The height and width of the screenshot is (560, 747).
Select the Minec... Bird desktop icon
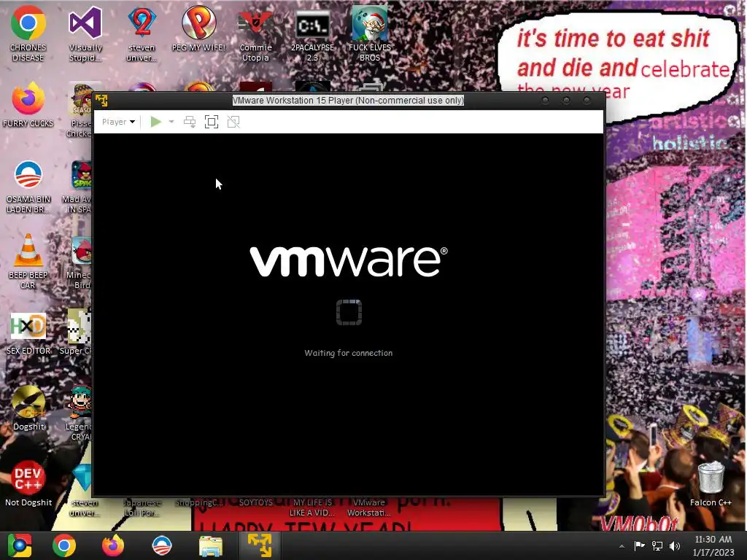[x=80, y=262]
